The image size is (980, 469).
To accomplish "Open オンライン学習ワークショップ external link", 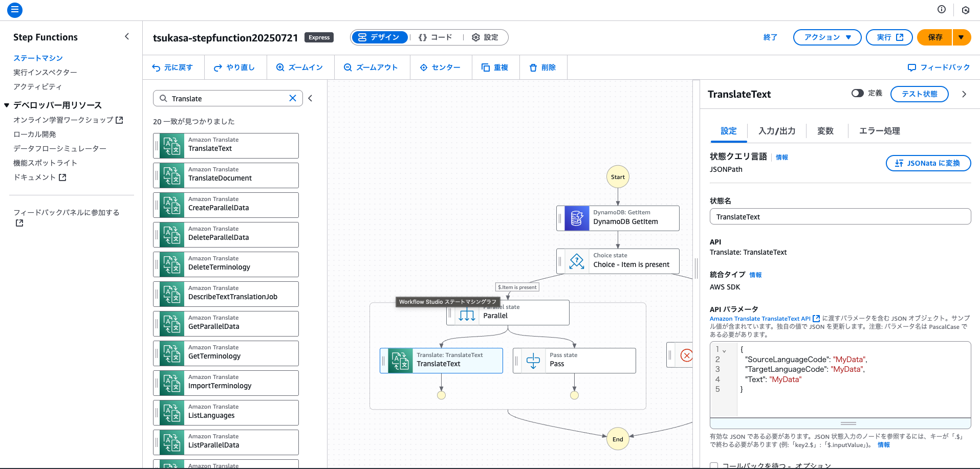I will coord(68,120).
